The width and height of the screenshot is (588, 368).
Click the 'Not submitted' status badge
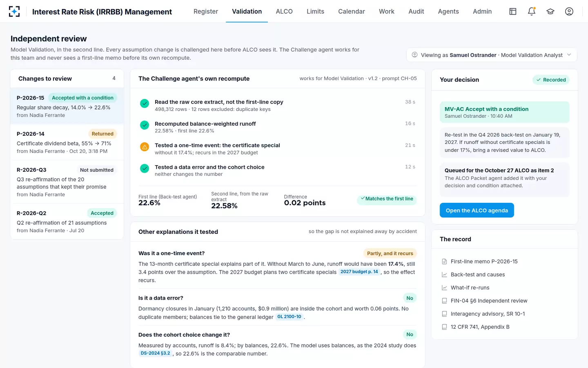tap(97, 170)
